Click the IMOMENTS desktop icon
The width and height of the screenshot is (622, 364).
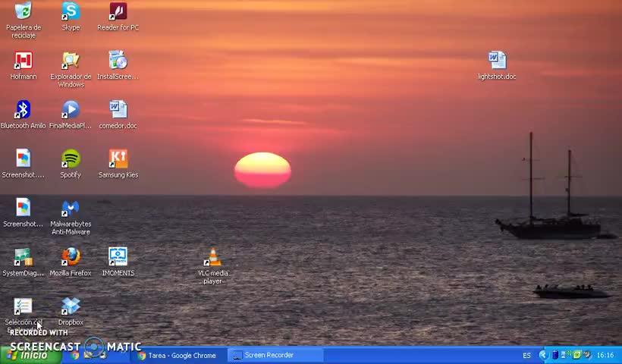tap(118, 258)
